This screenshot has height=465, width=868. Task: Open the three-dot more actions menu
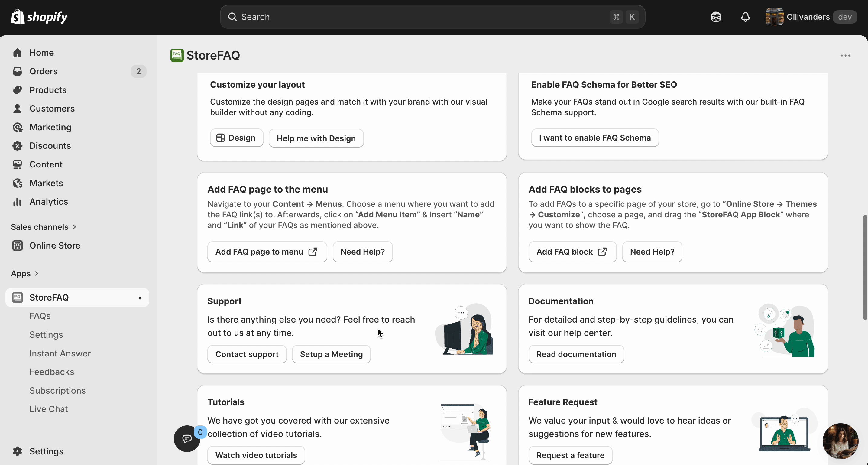845,56
